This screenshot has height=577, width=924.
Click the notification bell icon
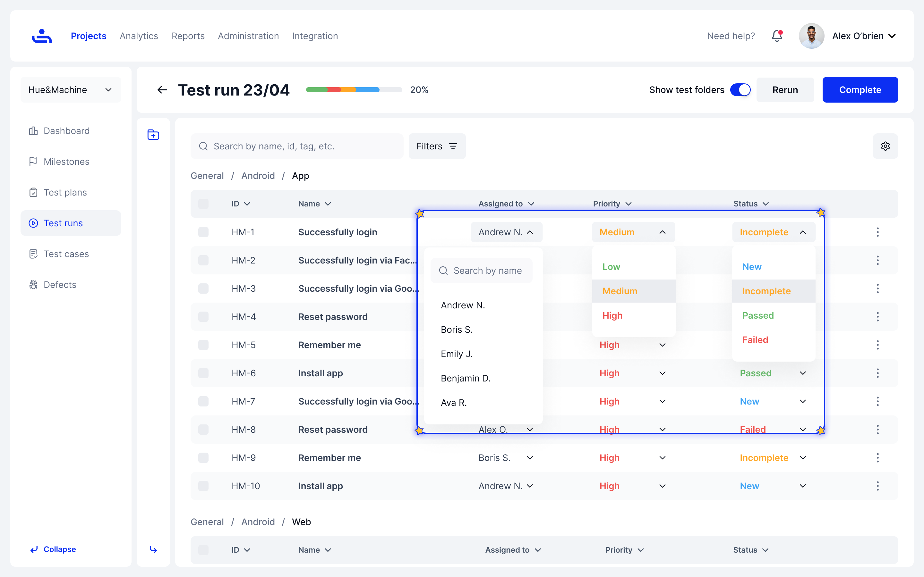pos(777,36)
